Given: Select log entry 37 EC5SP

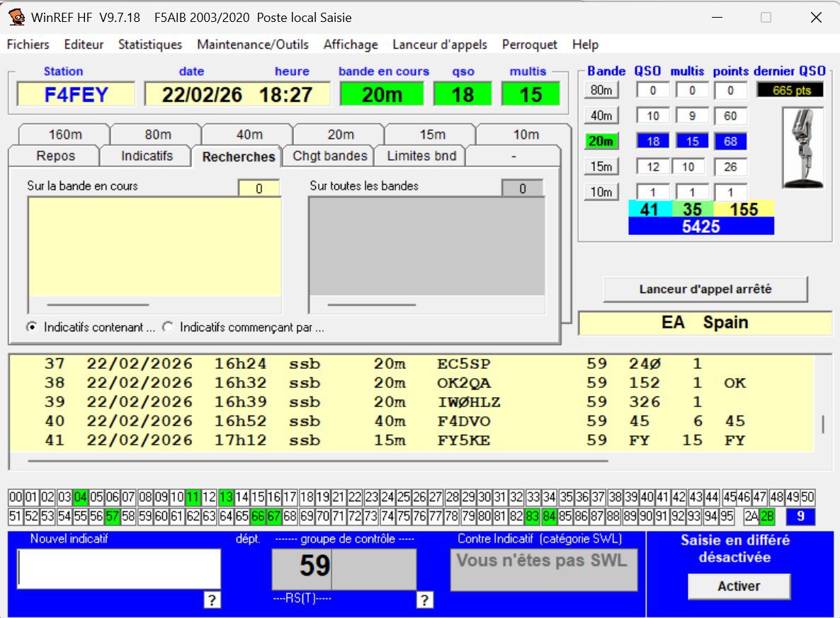Looking at the screenshot, I should 412,364.
